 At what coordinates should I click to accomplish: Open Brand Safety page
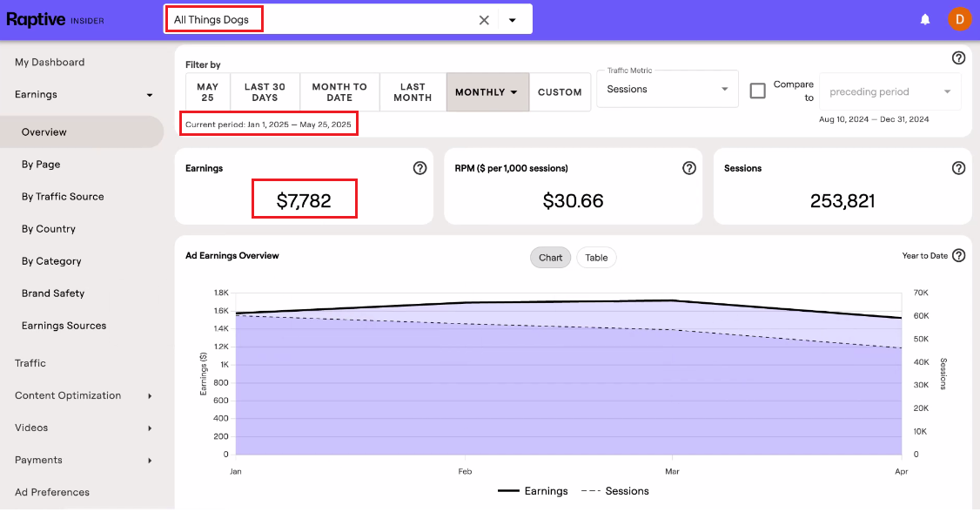click(x=53, y=293)
